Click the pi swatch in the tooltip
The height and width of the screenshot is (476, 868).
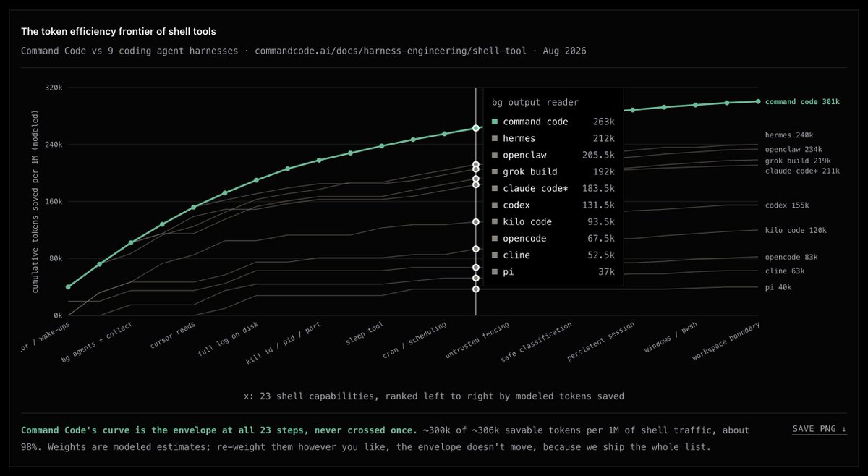pos(495,272)
